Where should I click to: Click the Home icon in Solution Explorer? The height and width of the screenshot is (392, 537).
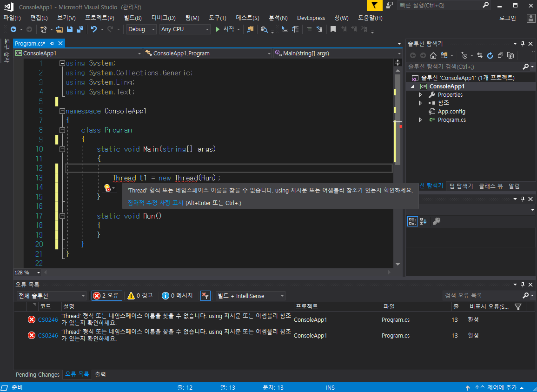(x=433, y=55)
